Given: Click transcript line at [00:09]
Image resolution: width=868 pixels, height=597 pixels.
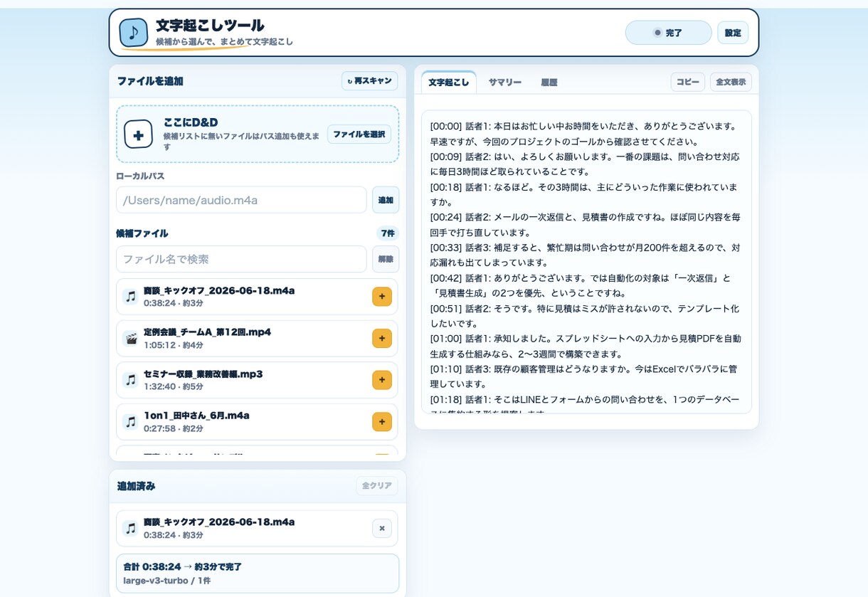Looking at the screenshot, I should click(x=585, y=164).
